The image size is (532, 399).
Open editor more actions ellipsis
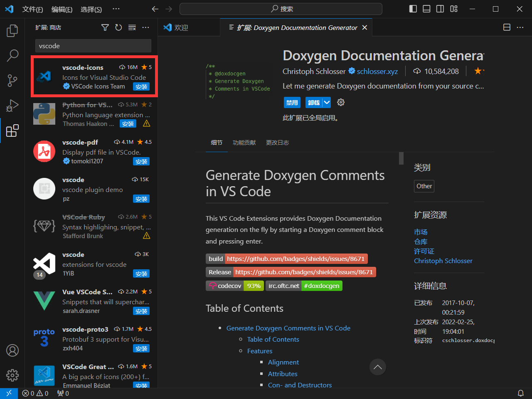coord(520,27)
